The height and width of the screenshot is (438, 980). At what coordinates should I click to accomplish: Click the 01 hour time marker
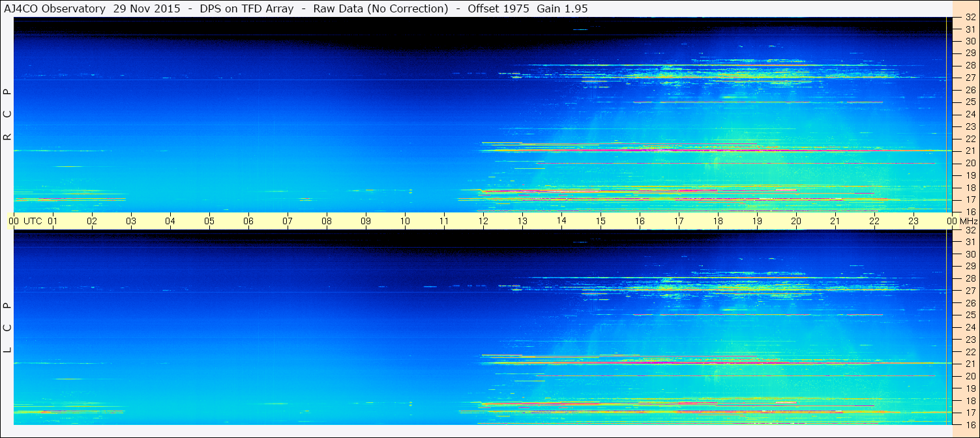coord(53,221)
